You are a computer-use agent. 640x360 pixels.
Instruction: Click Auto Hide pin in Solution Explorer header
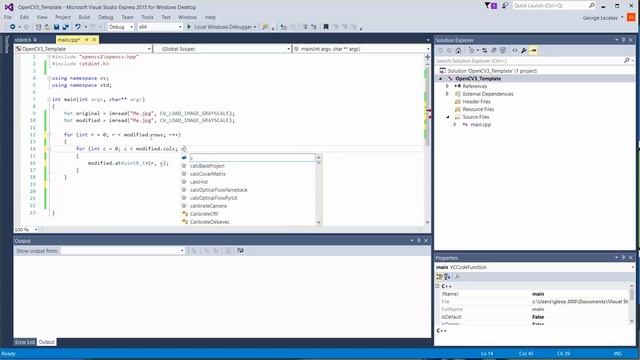pyautogui.click(x=624, y=40)
